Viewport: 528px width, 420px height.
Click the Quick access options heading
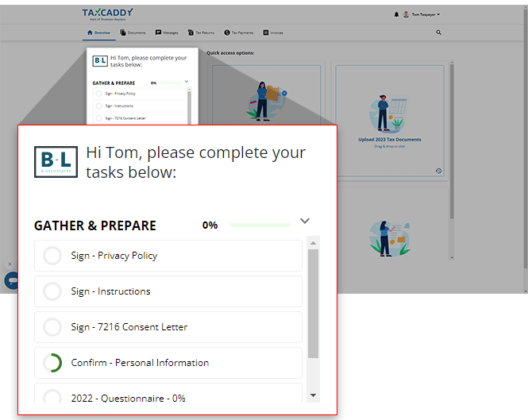230,53
